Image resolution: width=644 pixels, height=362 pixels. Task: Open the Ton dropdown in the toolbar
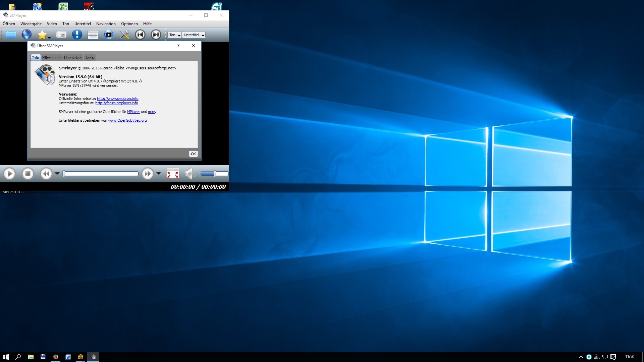tap(175, 35)
